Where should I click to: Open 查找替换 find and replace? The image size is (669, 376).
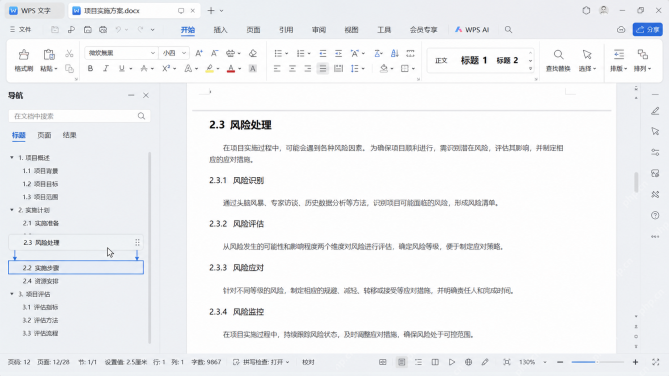[558, 60]
